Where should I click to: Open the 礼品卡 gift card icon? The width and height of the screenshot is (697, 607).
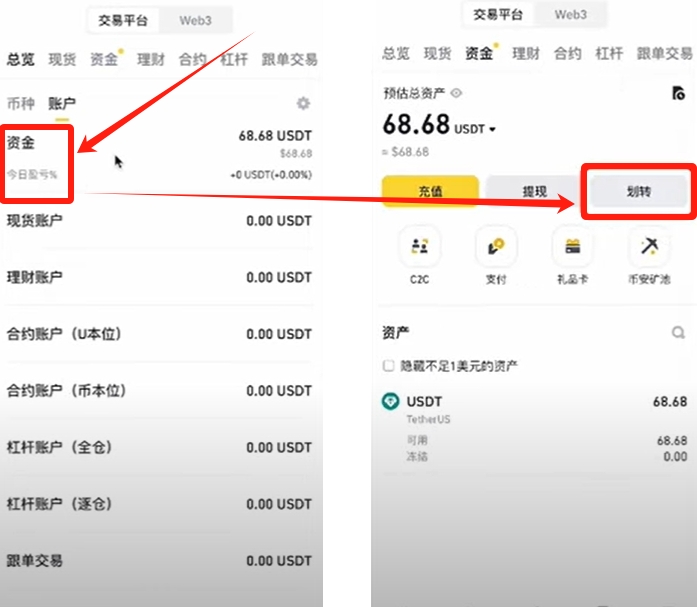(x=573, y=246)
